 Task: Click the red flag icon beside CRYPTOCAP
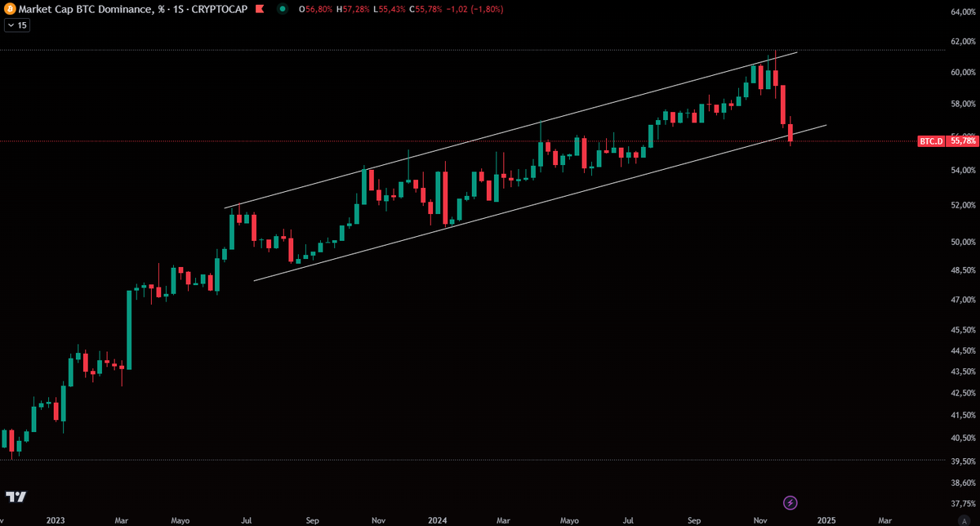pos(259,9)
